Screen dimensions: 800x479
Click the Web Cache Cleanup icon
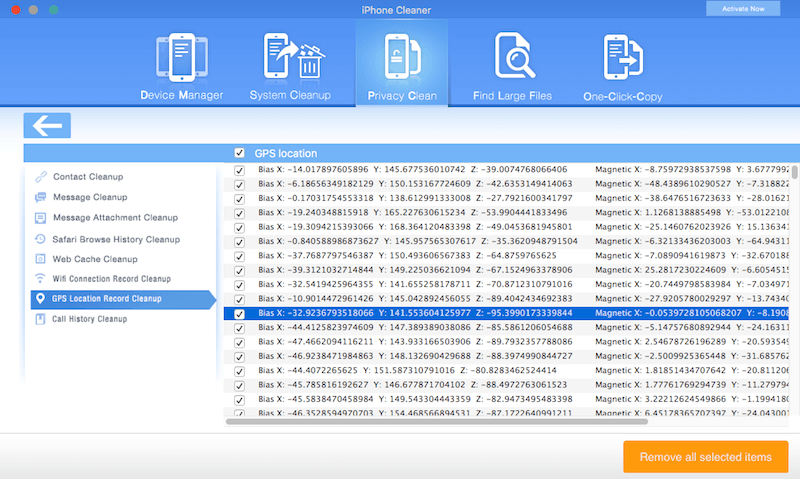[40, 259]
